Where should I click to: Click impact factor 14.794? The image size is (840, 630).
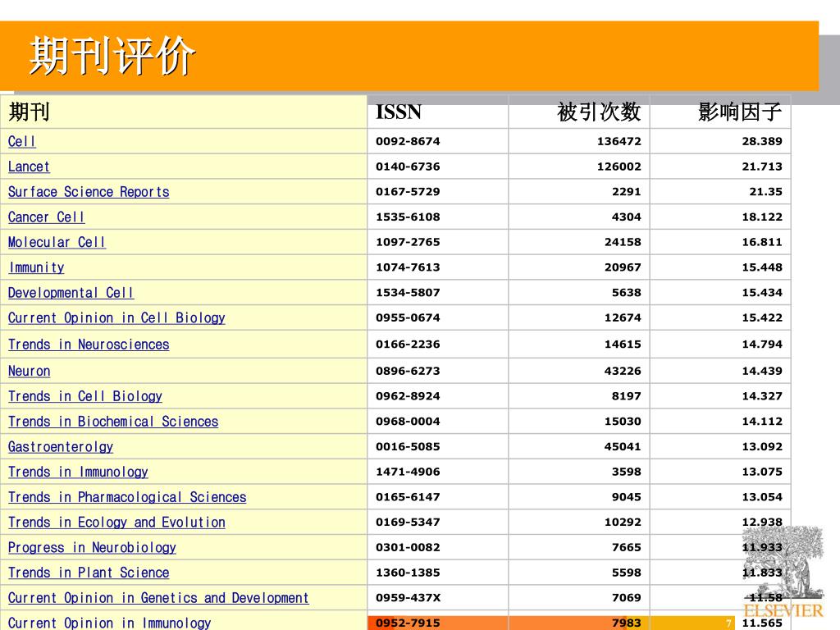click(x=762, y=345)
